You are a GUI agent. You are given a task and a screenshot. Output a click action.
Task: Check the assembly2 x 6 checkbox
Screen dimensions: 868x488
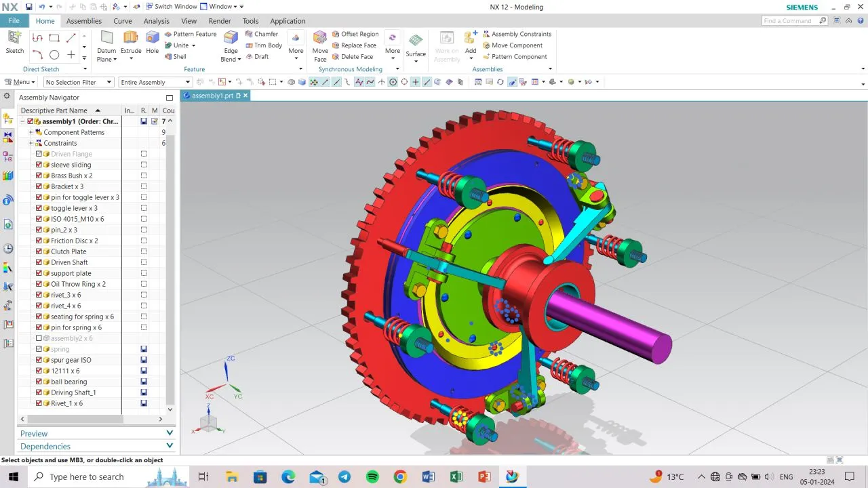click(39, 338)
